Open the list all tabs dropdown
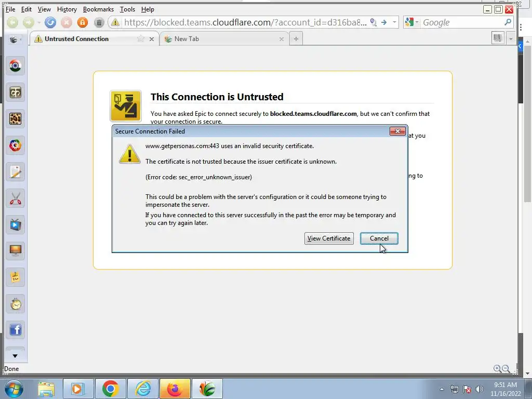Image resolution: width=532 pixels, height=399 pixels. pos(511,39)
